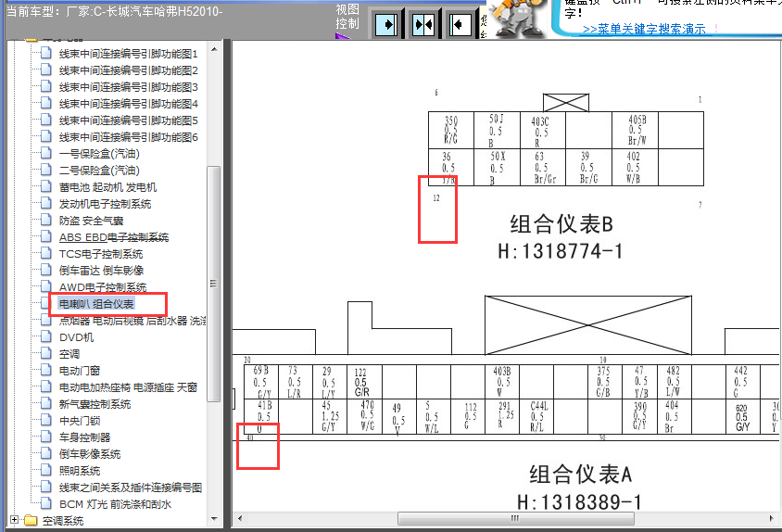Click the collapse-left view control button
782x532 pixels.
coord(460,24)
